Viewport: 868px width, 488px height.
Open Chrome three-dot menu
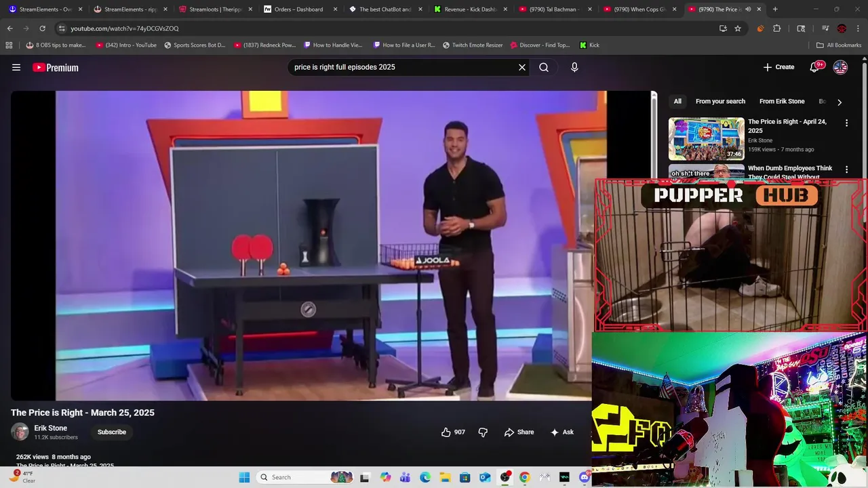[x=858, y=28]
